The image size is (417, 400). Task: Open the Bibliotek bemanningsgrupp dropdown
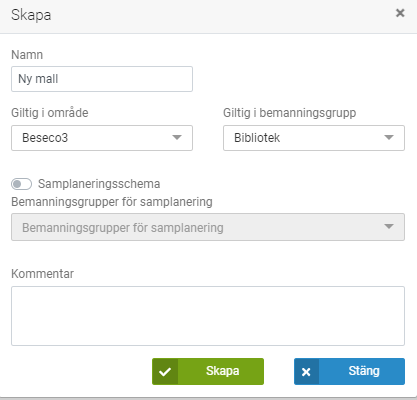[x=314, y=138]
